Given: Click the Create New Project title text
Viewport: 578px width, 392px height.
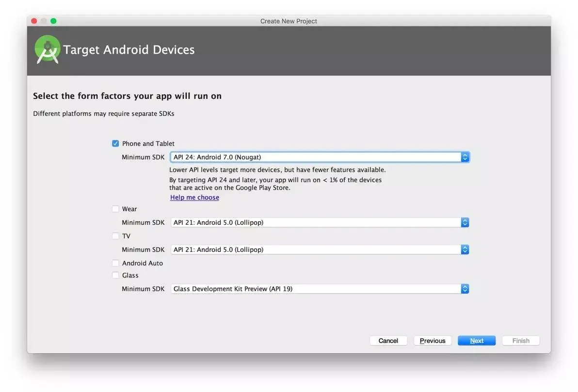Looking at the screenshot, I should (x=289, y=21).
